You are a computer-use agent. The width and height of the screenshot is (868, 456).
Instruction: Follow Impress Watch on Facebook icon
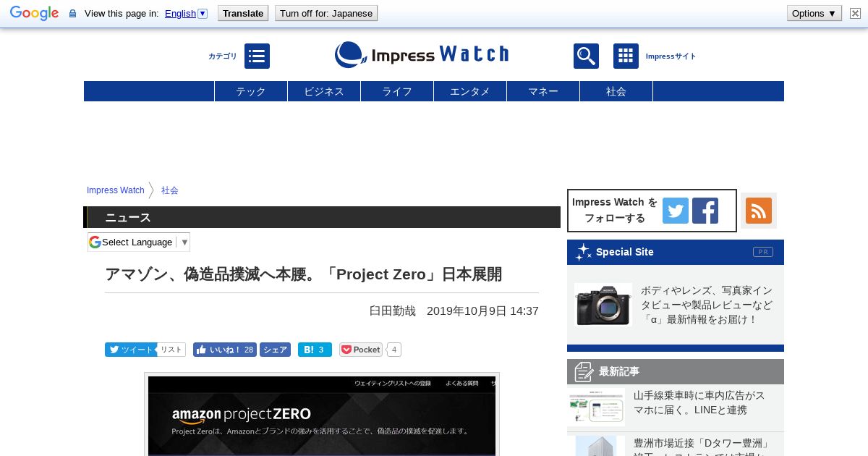705,211
